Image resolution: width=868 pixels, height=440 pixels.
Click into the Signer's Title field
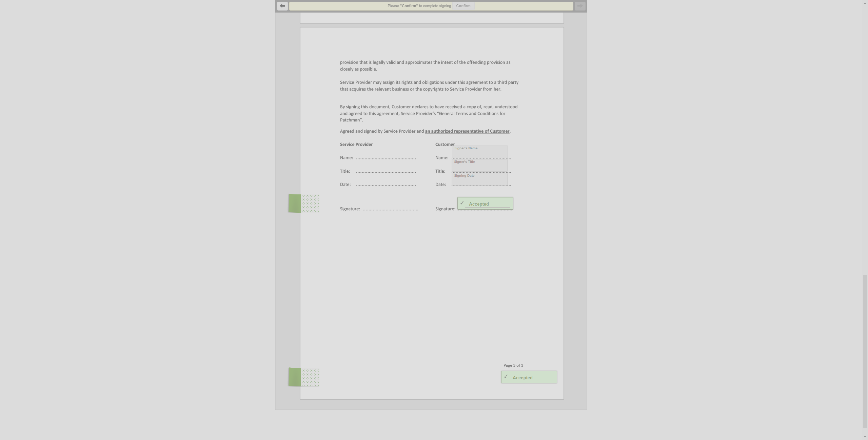(479, 166)
